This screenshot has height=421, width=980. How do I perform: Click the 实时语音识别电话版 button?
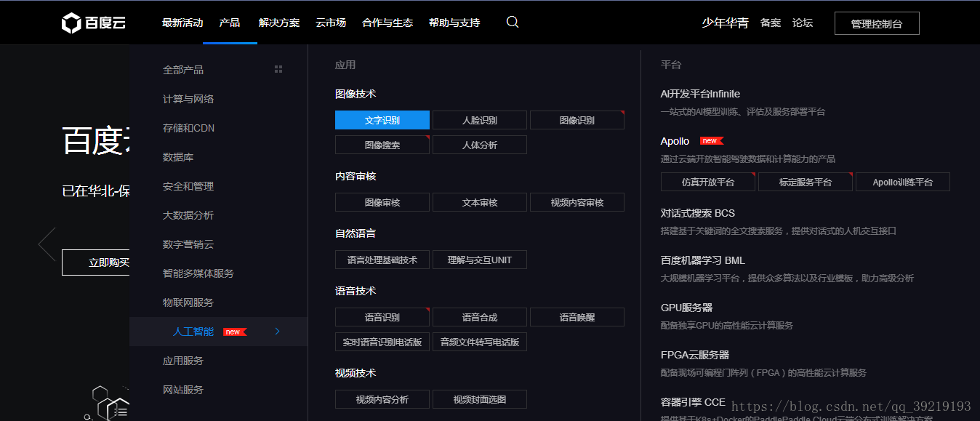click(x=382, y=342)
